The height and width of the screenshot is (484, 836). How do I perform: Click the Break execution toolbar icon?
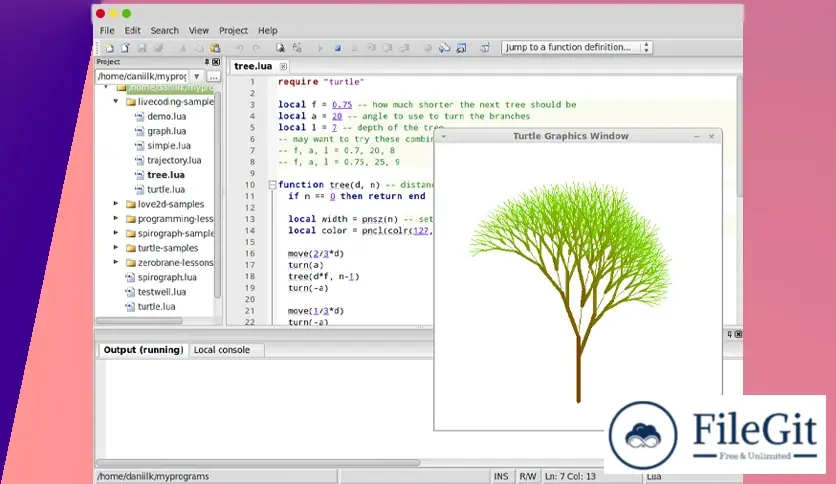pos(354,48)
